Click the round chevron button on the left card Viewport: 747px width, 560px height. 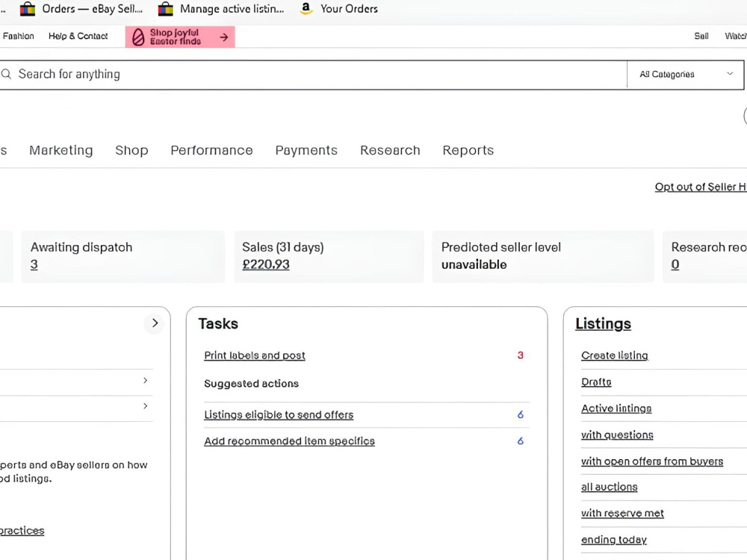point(155,323)
